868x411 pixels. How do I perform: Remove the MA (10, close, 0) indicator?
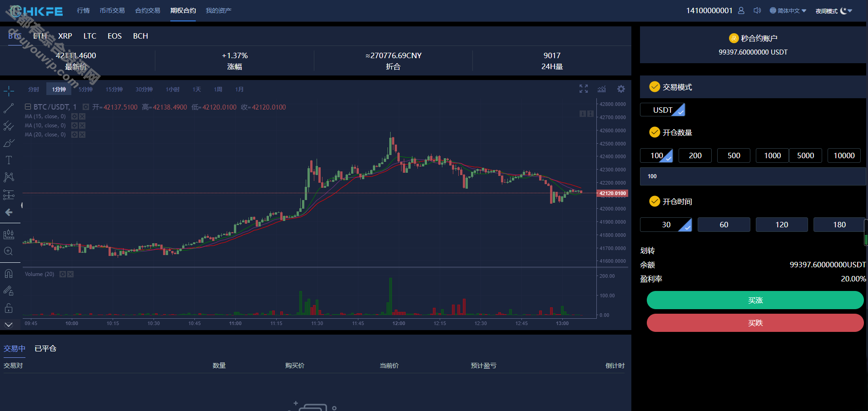click(x=82, y=125)
